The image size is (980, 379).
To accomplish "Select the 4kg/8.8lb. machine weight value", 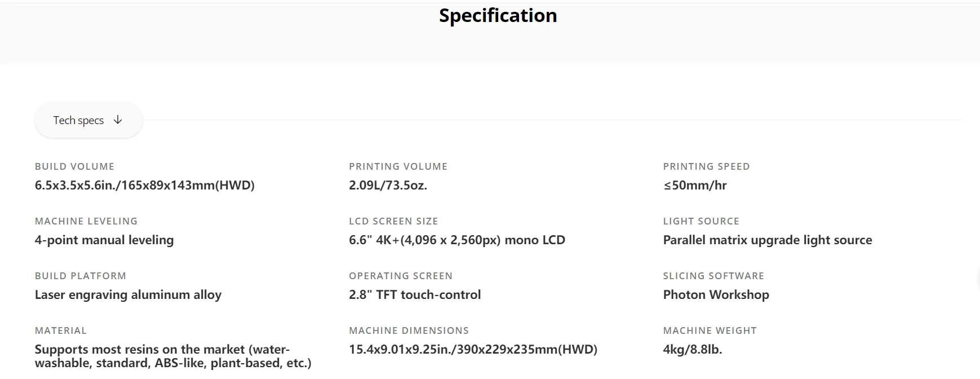I will click(692, 350).
